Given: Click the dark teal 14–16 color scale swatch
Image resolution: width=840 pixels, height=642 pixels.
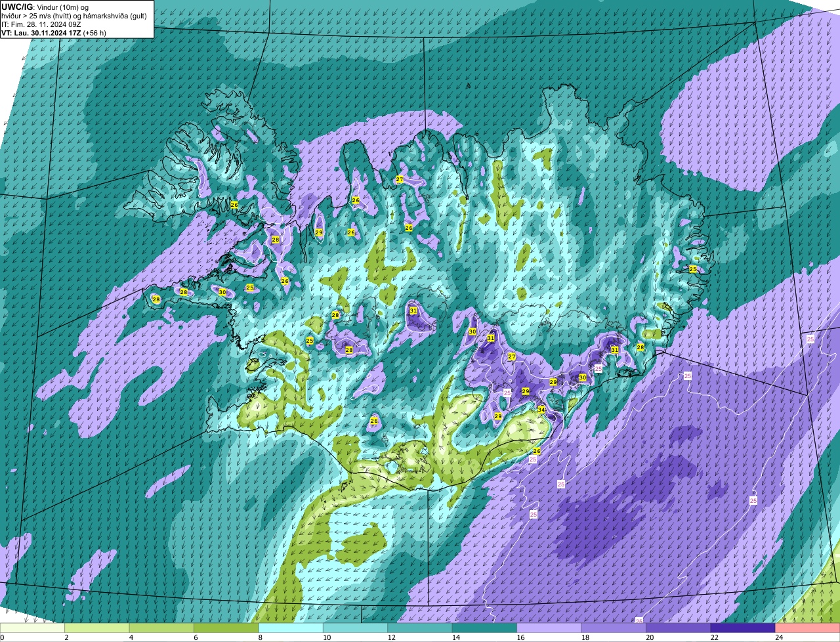Looking at the screenshot, I should coord(485,628).
